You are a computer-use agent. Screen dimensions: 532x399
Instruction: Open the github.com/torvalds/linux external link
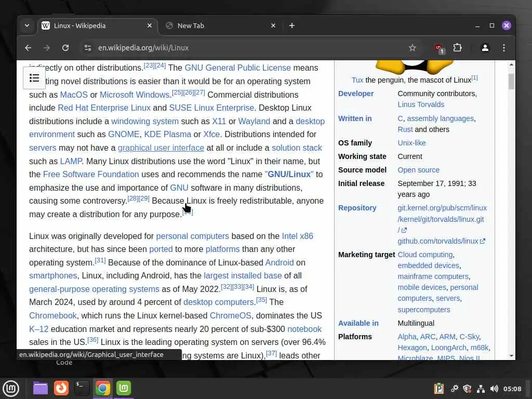pos(442,241)
